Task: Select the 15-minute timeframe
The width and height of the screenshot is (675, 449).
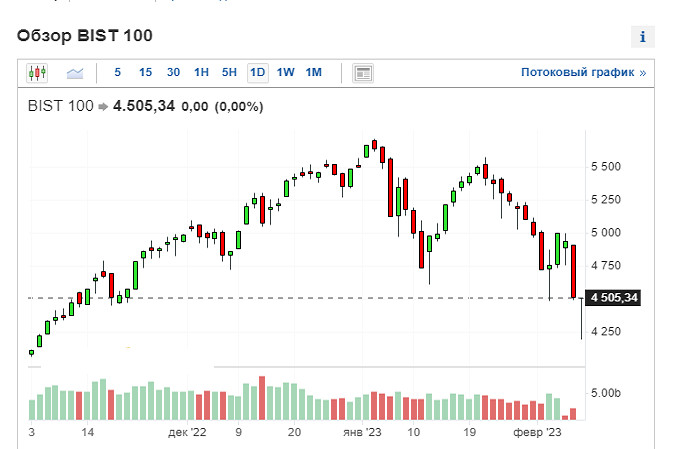Action: [x=145, y=73]
